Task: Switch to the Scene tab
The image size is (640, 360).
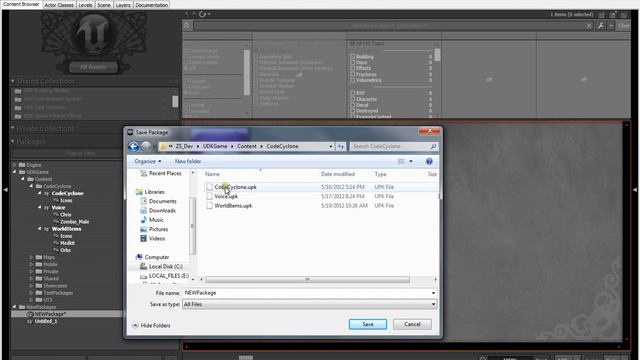Action: 104,5
